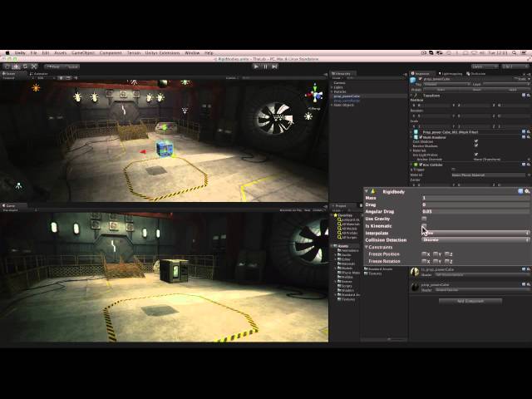Click the sun light gizmo in scene
The width and height of the screenshot is (532, 399).
click(36, 88)
